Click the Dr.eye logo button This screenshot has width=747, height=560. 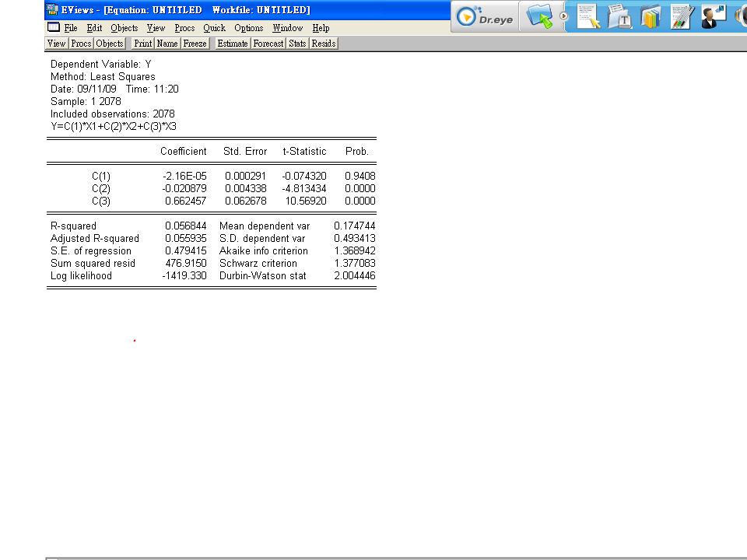[x=485, y=16]
